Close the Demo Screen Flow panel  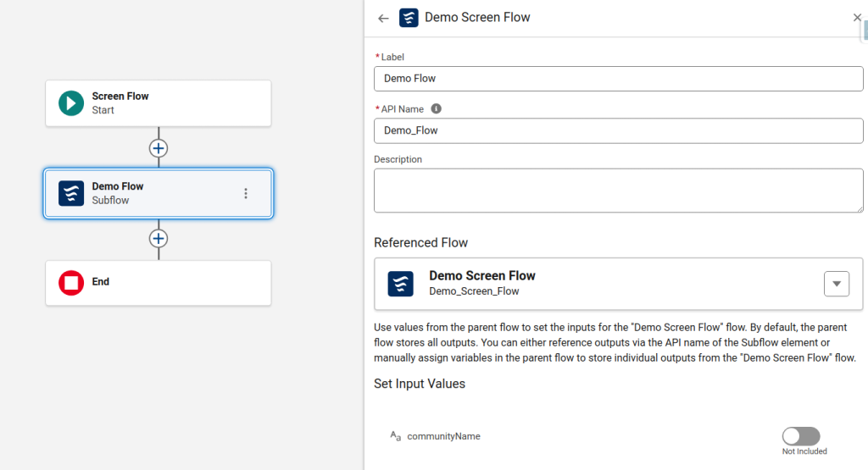click(857, 18)
